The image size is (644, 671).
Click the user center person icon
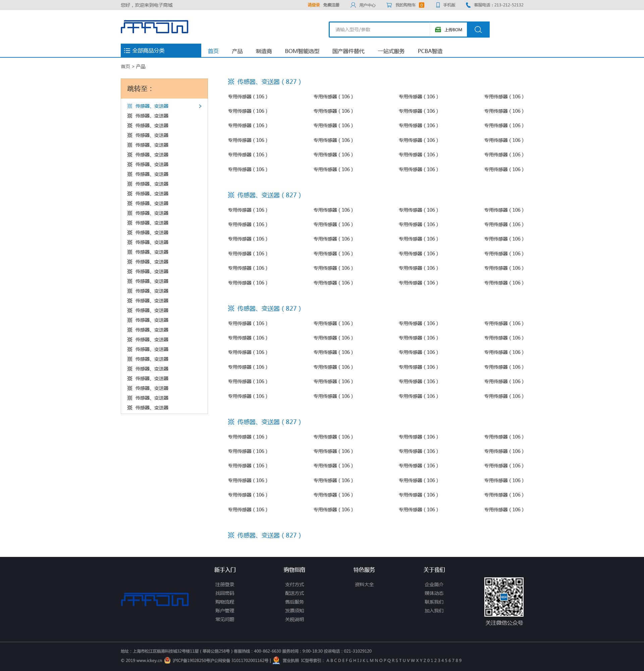click(x=353, y=5)
